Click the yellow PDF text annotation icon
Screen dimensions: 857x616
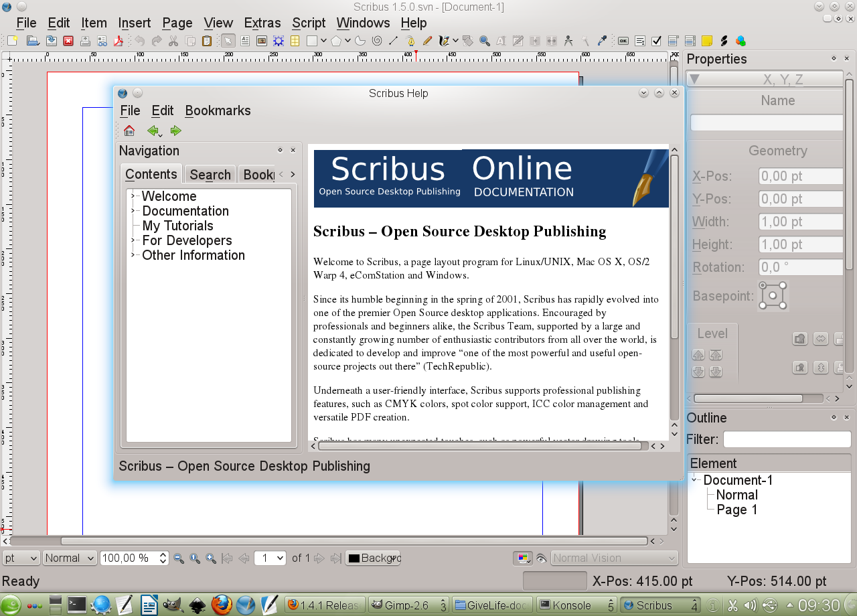pos(706,42)
